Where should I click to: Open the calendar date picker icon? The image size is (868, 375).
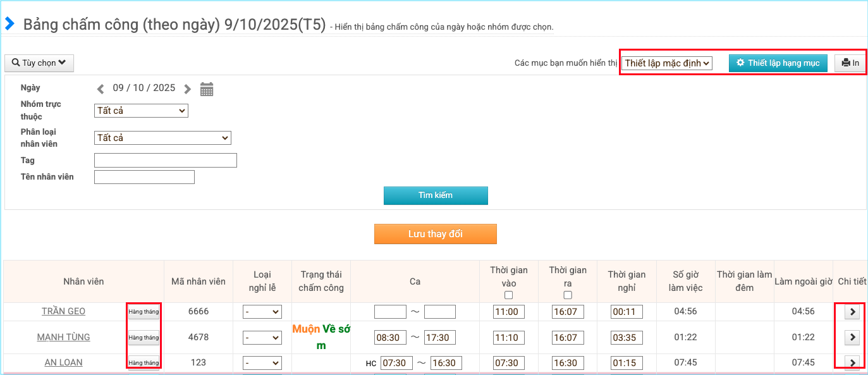[x=207, y=89]
